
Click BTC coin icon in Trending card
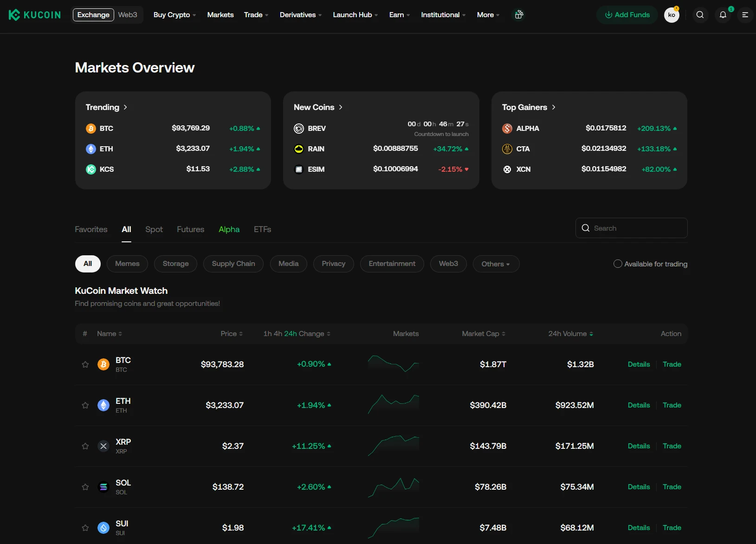[x=91, y=129]
